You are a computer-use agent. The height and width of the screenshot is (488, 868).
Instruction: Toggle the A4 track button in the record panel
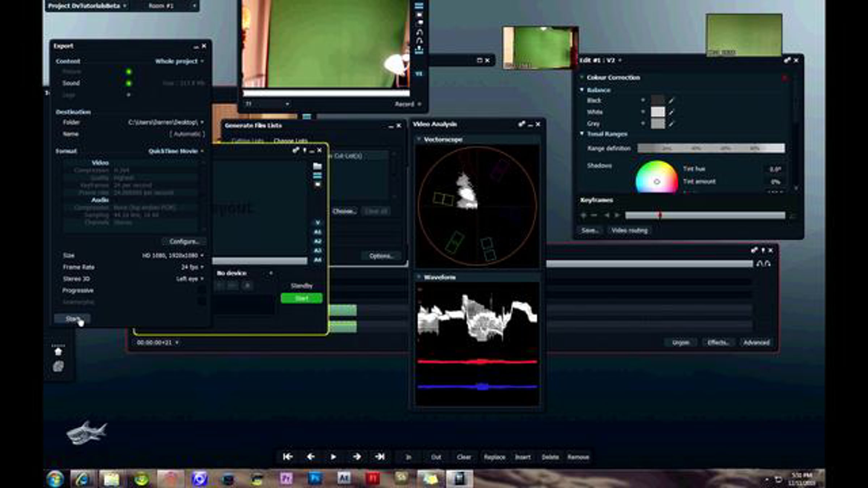[318, 260]
